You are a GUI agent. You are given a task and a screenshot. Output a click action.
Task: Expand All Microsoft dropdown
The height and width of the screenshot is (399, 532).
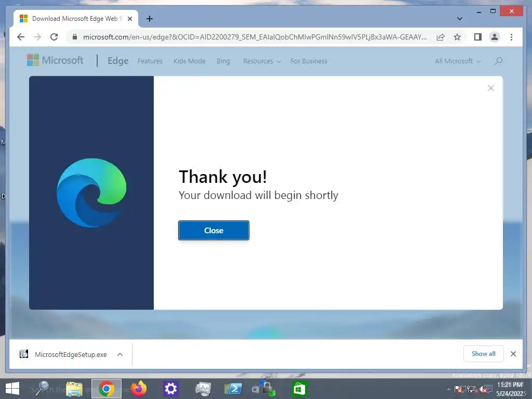(458, 61)
